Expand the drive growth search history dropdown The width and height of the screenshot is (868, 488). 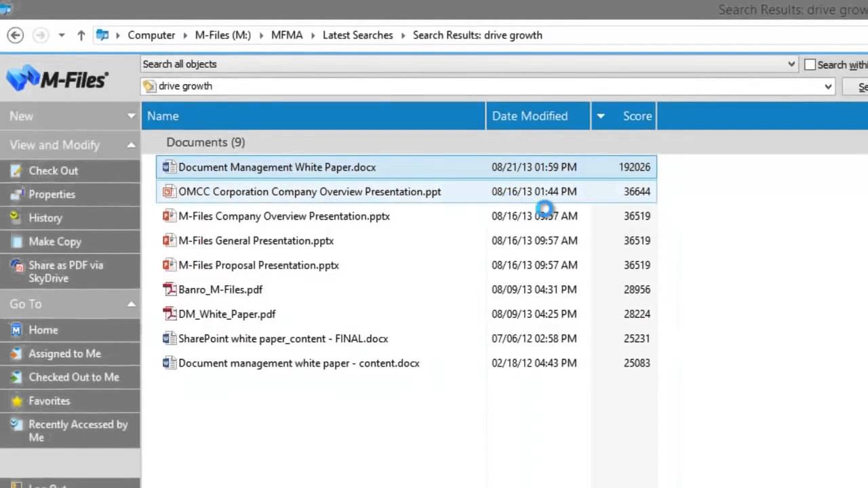pos(828,86)
